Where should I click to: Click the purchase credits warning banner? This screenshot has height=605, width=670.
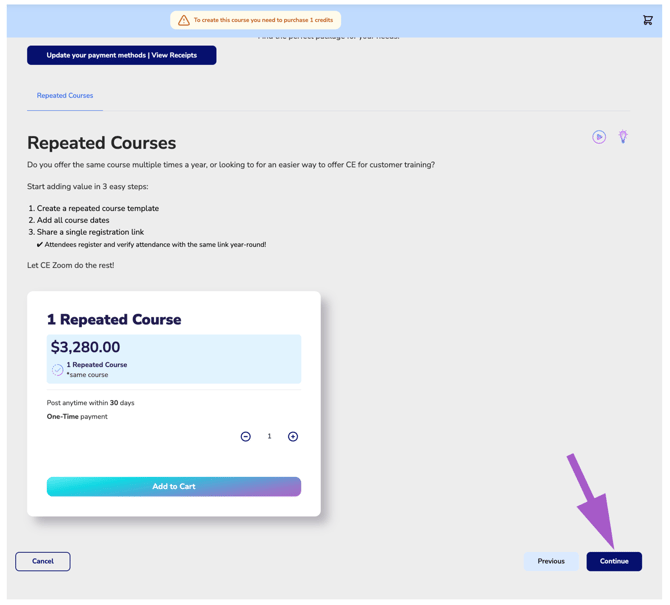tap(256, 20)
